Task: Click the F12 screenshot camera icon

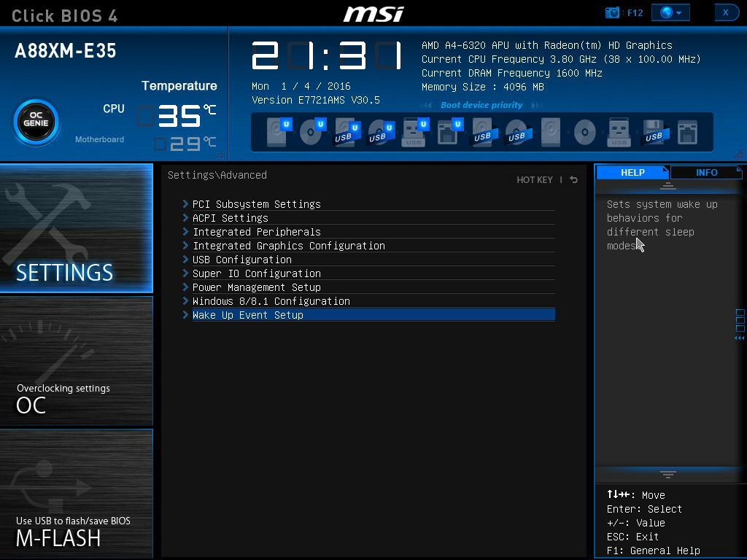Action: pos(612,12)
